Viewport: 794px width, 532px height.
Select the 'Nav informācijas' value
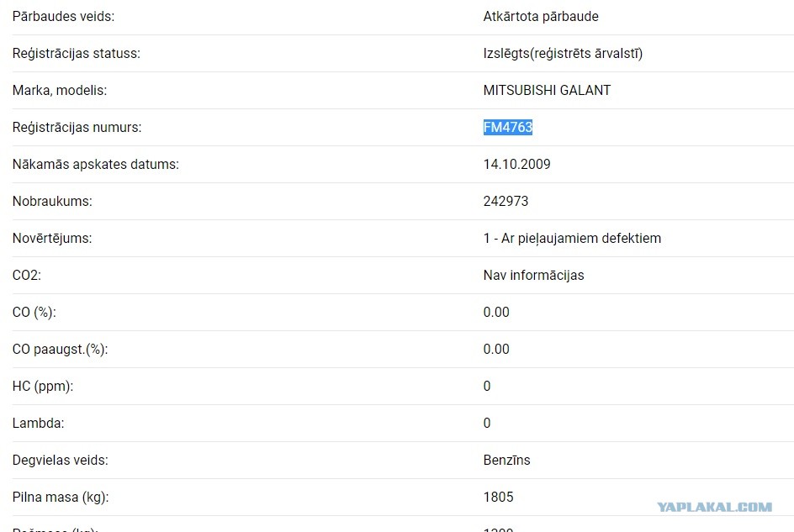pyautogui.click(x=534, y=276)
